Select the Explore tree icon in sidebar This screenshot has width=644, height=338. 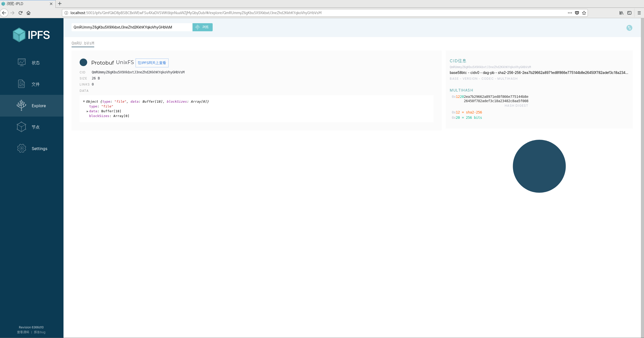(x=22, y=105)
